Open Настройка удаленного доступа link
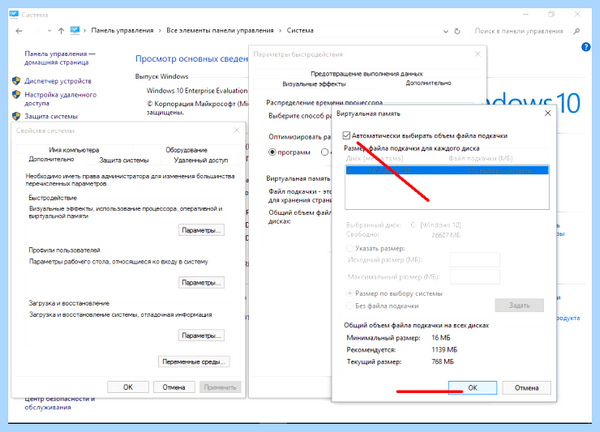Image resolution: width=600 pixels, height=432 pixels. click(x=60, y=98)
